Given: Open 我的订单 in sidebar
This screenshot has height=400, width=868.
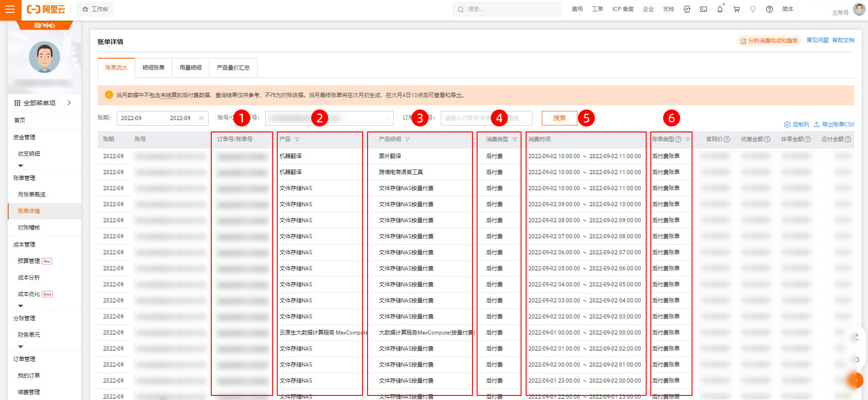Looking at the screenshot, I should point(29,376).
